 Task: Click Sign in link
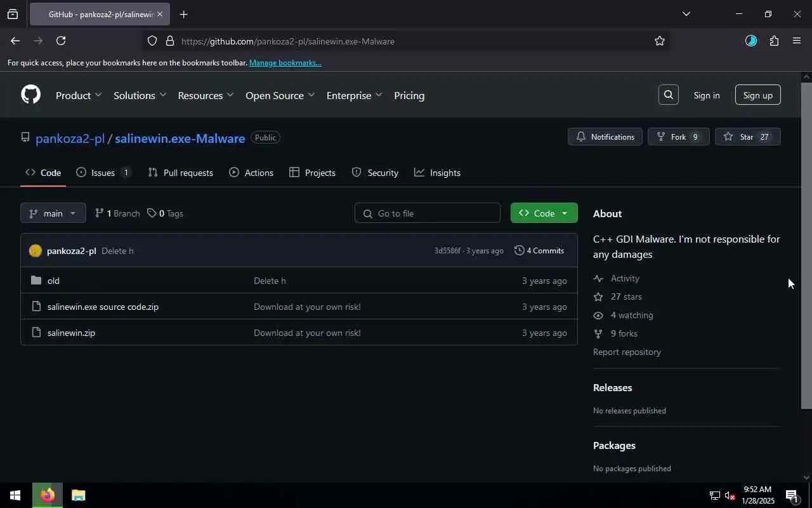[707, 95]
